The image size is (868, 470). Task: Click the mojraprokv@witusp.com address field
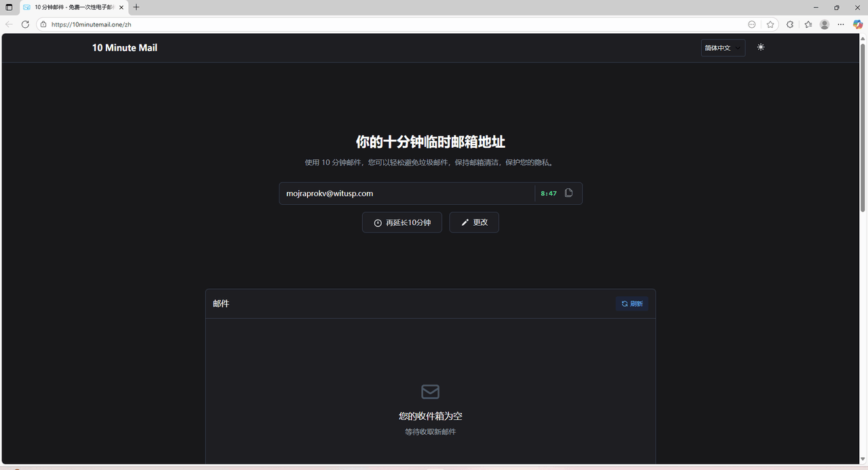pos(407,193)
